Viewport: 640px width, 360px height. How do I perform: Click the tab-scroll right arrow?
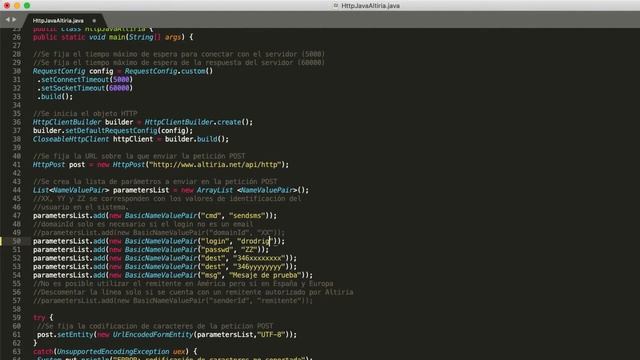click(14, 19)
